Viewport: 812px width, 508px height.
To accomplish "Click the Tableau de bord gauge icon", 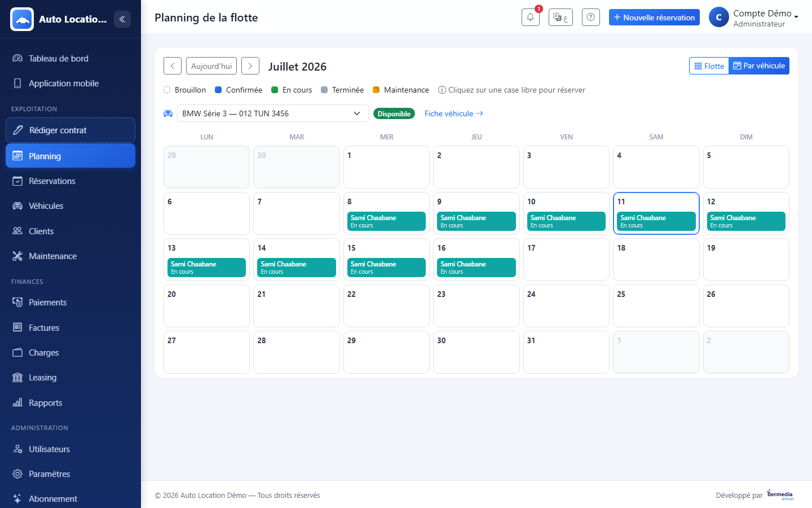I will coord(17,58).
